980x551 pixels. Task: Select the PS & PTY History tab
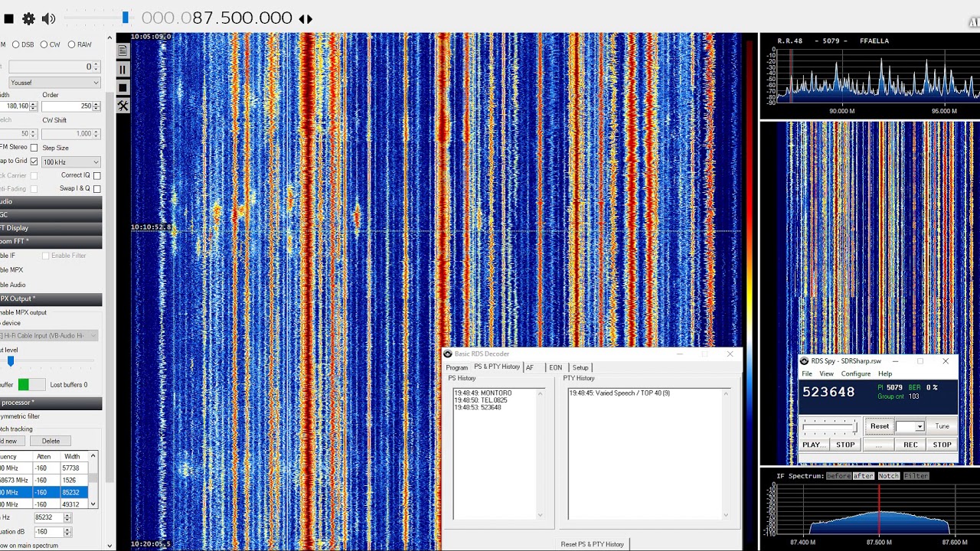pyautogui.click(x=497, y=367)
